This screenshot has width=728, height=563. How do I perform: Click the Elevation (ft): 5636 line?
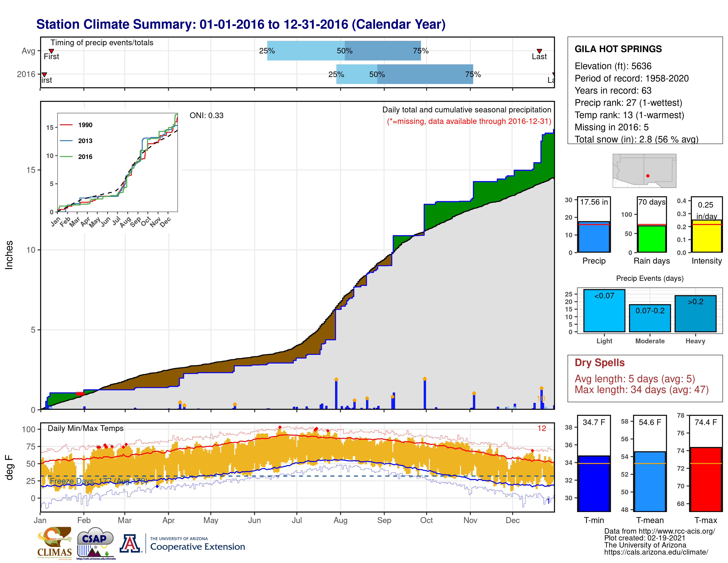[613, 66]
